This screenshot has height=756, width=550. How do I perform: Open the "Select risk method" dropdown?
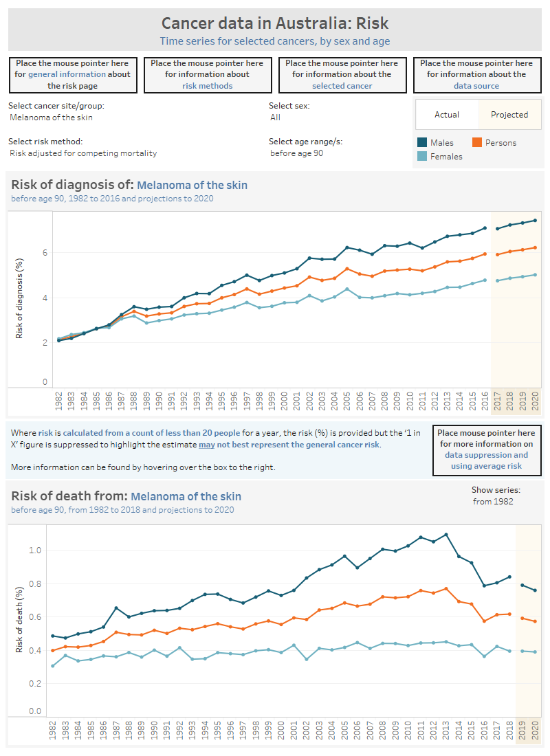[82, 153]
